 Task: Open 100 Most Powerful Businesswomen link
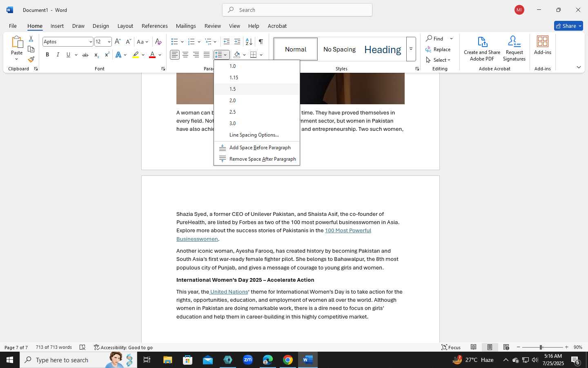point(348,230)
